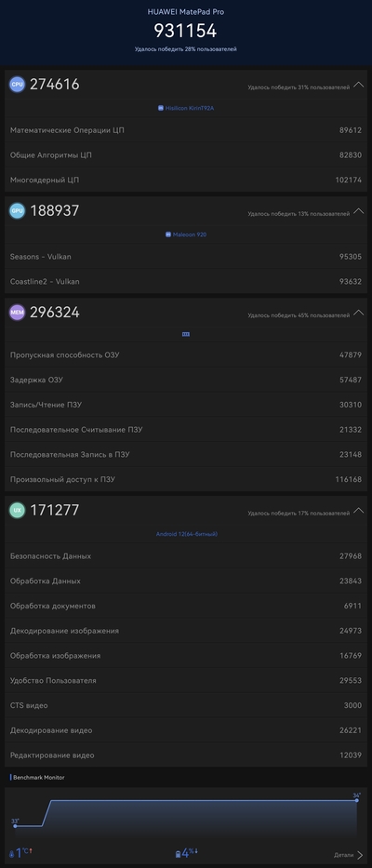The width and height of the screenshot is (372, 868).
Task: Click the 34° point on temperature graph
Action: pyautogui.click(x=356, y=800)
